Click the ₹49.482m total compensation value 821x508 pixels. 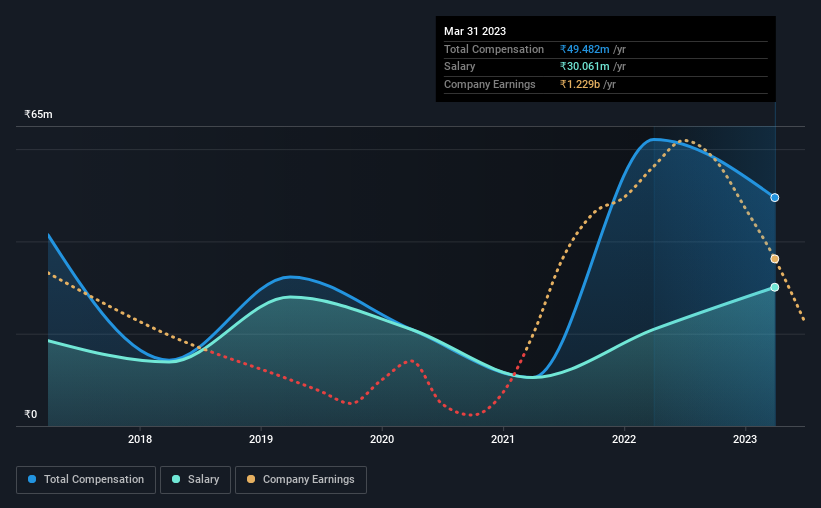(584, 49)
